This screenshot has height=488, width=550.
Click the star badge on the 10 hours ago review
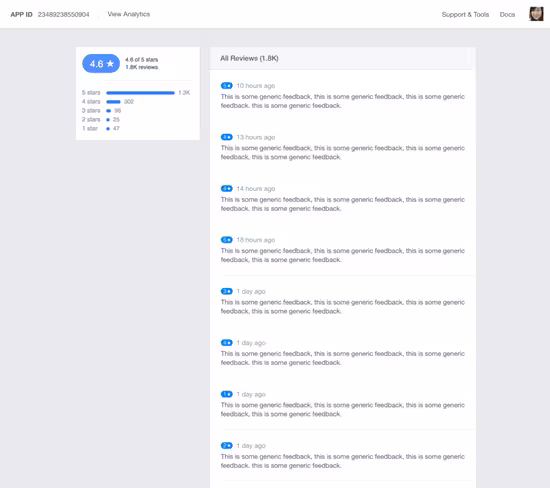pyautogui.click(x=227, y=86)
